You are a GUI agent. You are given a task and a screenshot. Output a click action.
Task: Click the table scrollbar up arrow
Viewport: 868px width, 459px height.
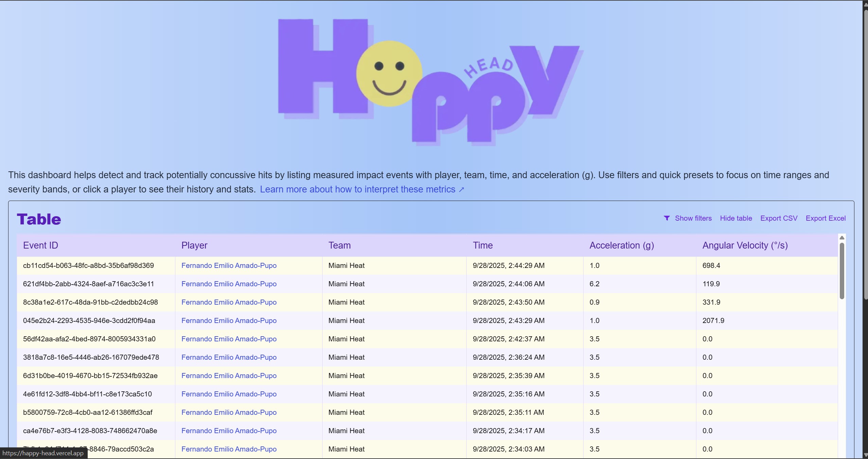[x=842, y=238]
